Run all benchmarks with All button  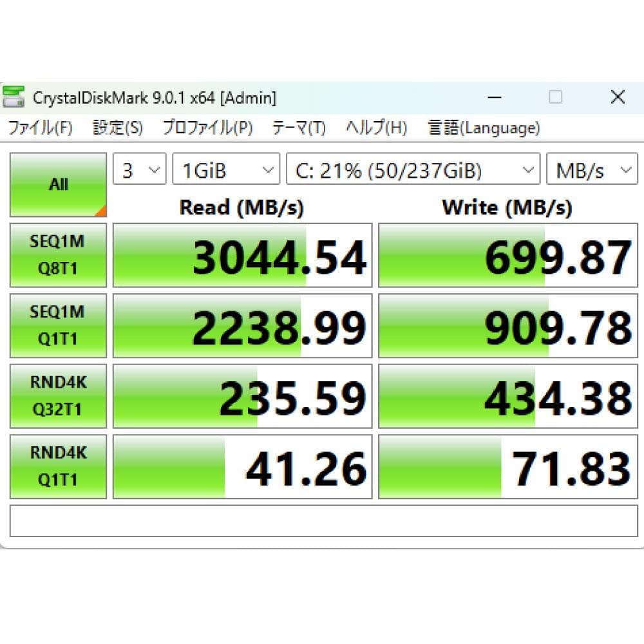pyautogui.click(x=58, y=184)
